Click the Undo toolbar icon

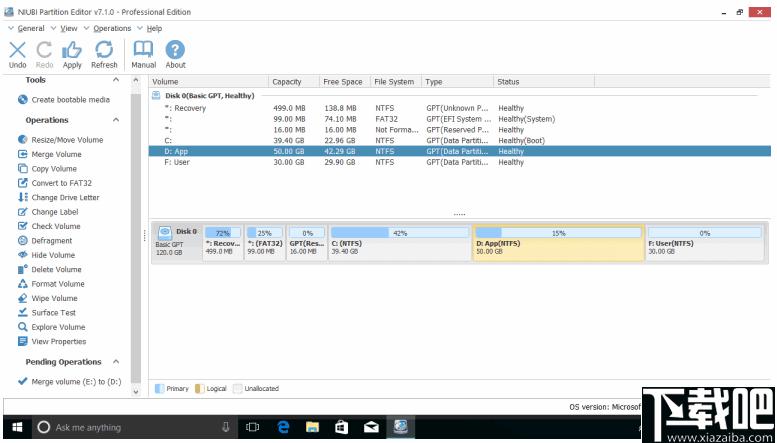(17, 50)
